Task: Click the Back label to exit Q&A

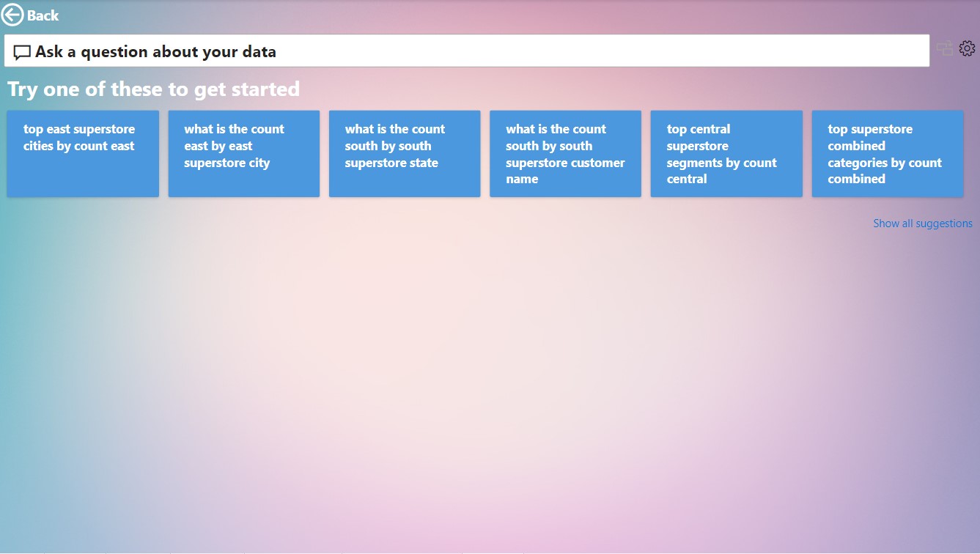Action: point(43,14)
